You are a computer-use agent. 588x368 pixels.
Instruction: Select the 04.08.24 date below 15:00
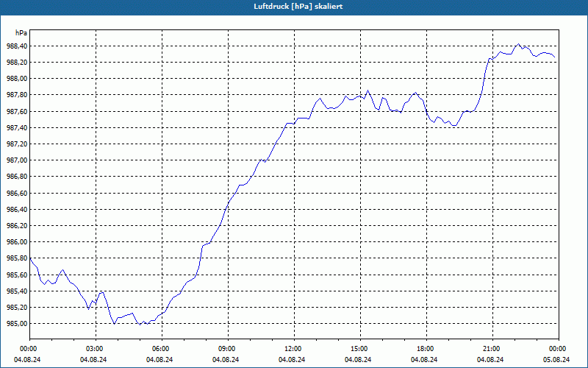coord(358,360)
